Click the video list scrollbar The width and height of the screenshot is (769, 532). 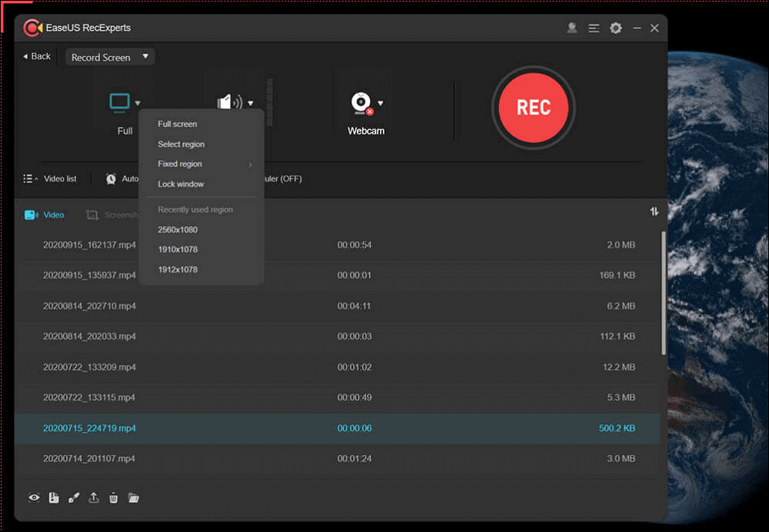(663, 293)
